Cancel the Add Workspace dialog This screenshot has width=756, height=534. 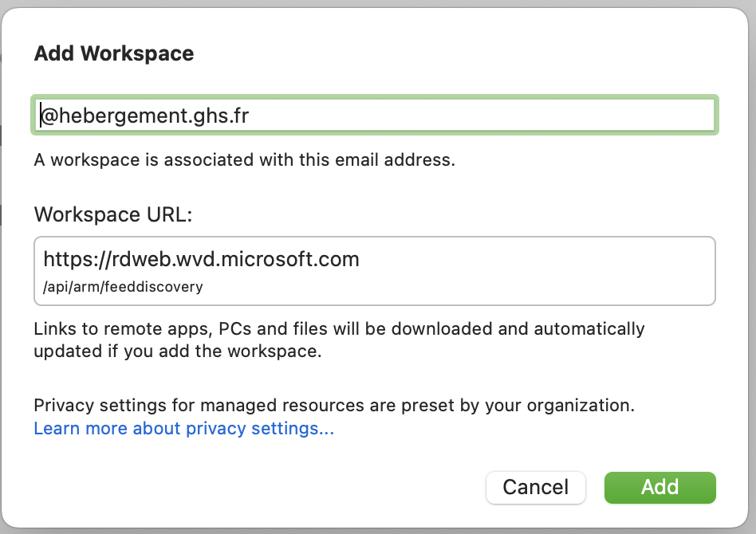coord(536,487)
